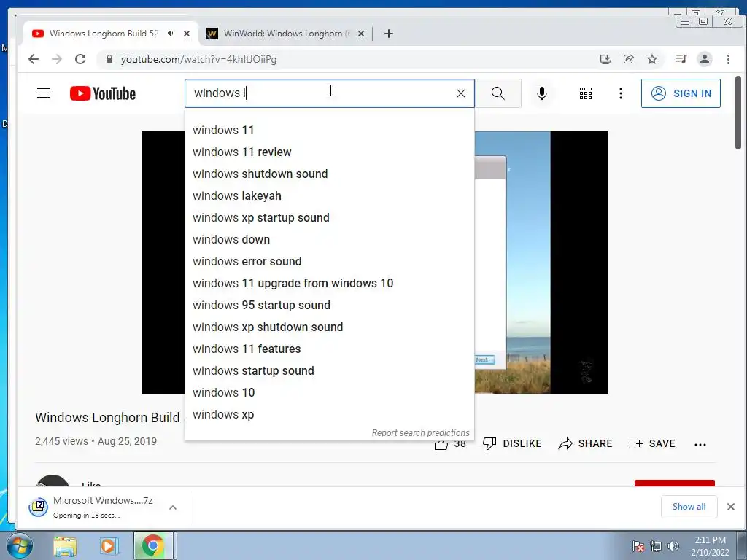This screenshot has height=560, width=747.
Task: Choose suggestion "windows error sound"
Action: [x=329, y=262]
